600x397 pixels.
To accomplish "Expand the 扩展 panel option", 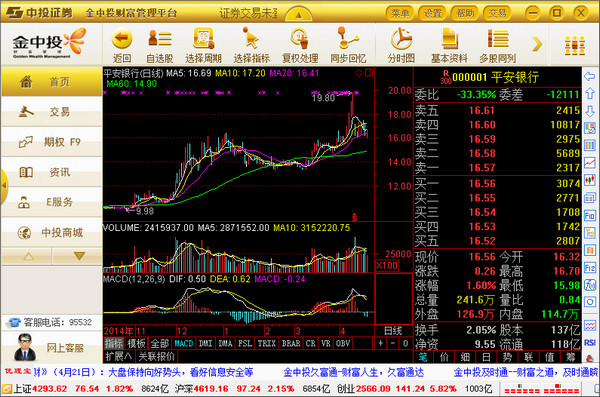I will point(118,357).
